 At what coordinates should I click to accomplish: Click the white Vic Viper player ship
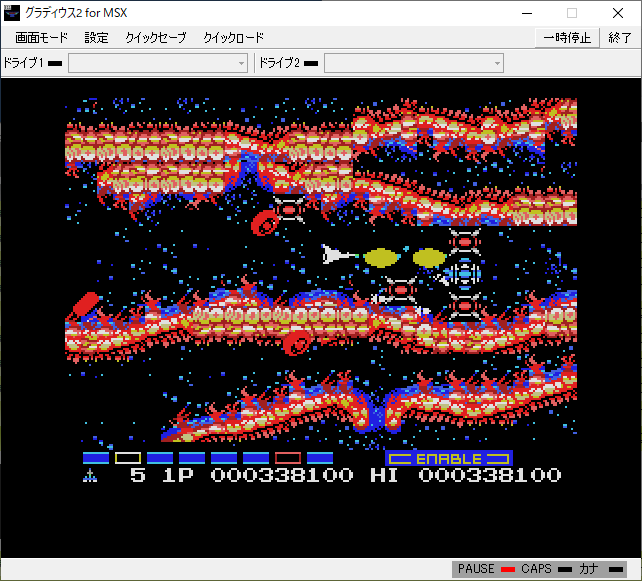point(339,255)
